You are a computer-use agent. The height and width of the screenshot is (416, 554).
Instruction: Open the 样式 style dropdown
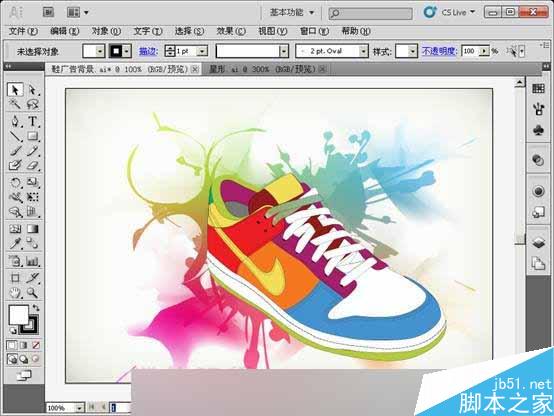point(413,52)
